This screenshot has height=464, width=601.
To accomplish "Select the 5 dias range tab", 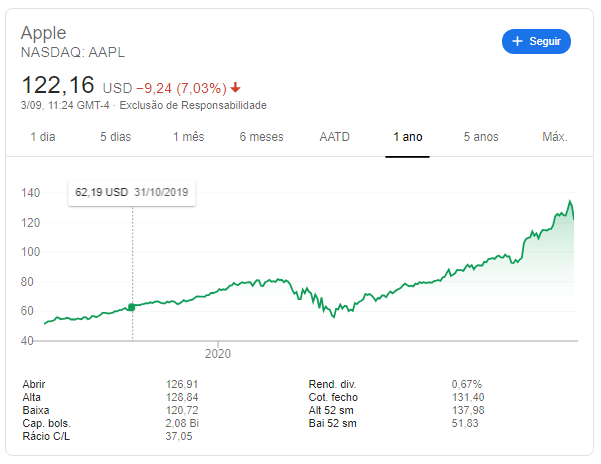I will [115, 137].
